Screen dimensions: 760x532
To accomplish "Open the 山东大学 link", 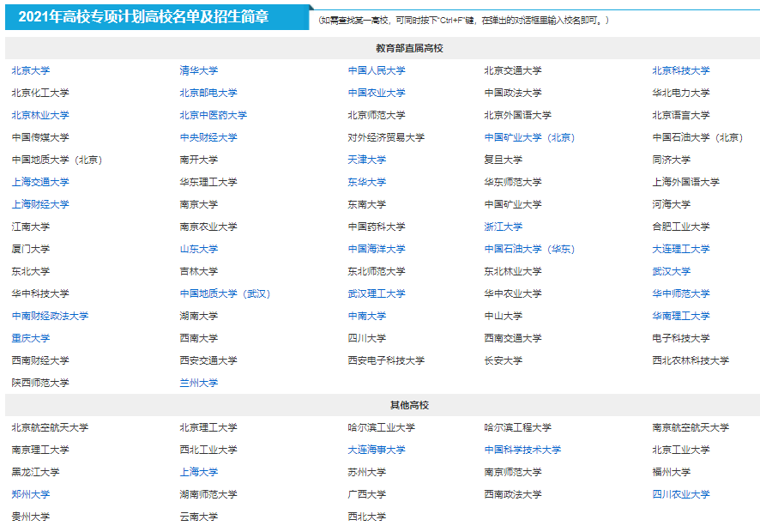I will [199, 249].
